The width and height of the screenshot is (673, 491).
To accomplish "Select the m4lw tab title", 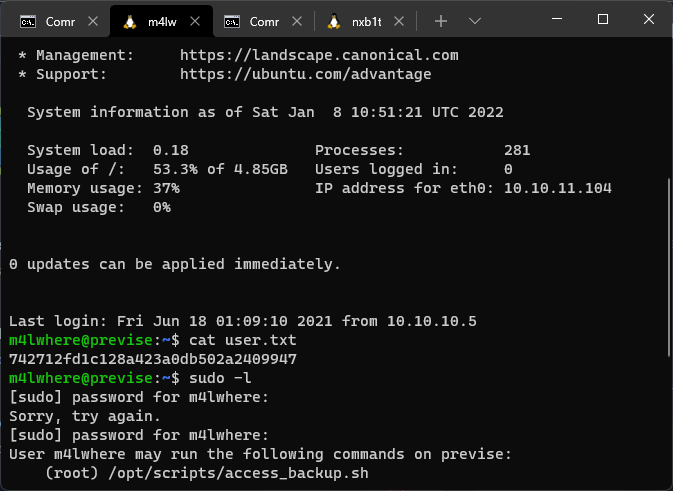I will click(163, 20).
